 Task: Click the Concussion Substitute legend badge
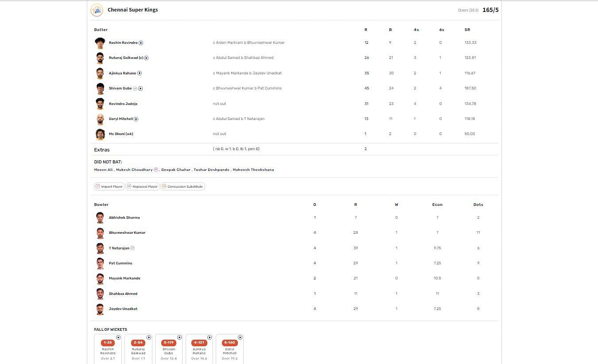(183, 186)
